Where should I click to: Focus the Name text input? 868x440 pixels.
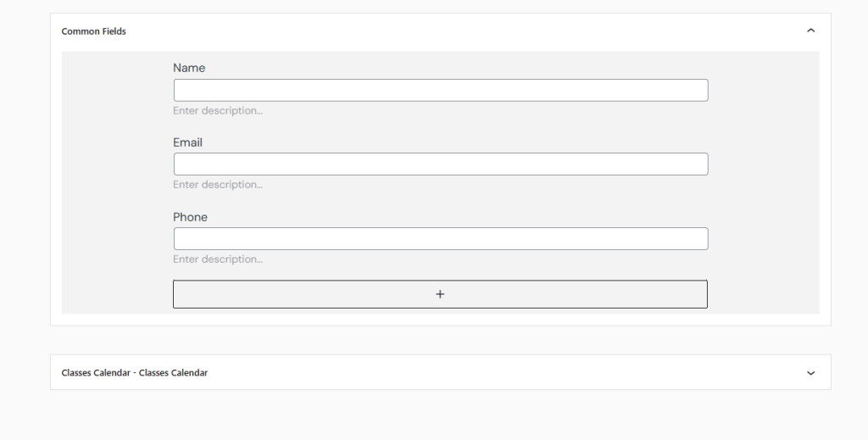[440, 91]
